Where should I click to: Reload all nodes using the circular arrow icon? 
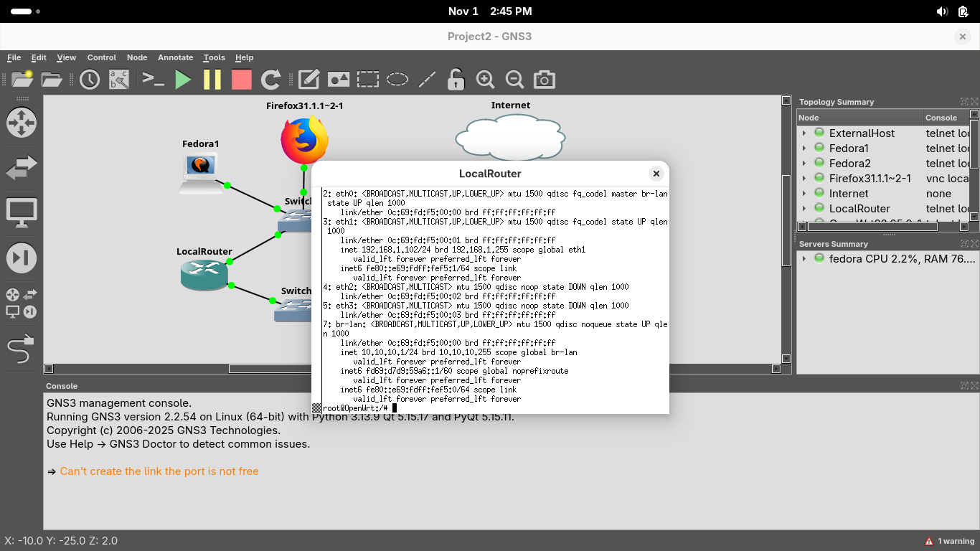click(270, 80)
